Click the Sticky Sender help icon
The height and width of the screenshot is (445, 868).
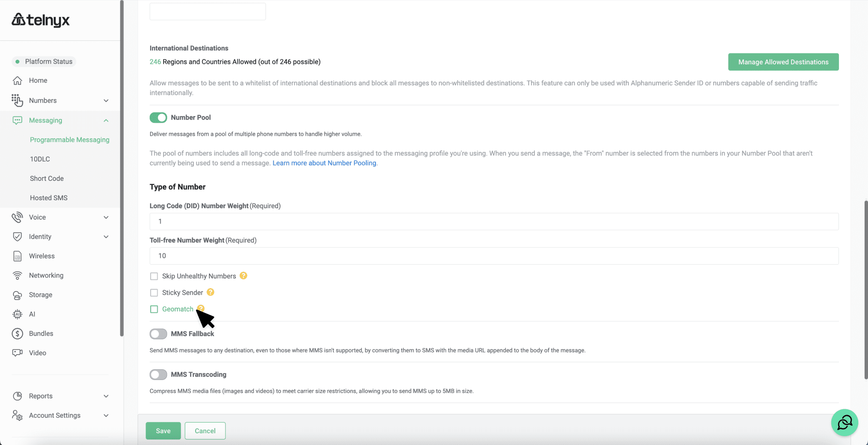[x=211, y=292]
